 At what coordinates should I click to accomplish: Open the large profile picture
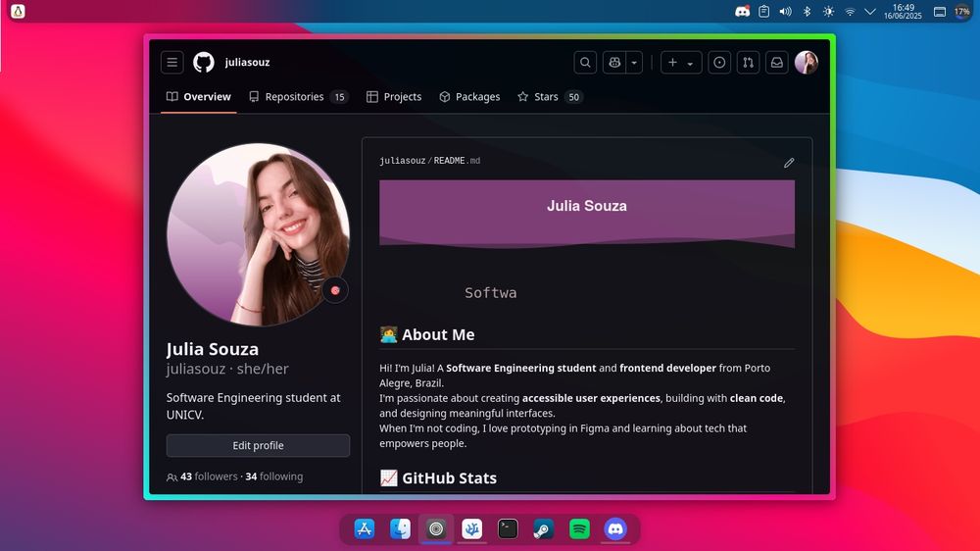click(x=258, y=234)
